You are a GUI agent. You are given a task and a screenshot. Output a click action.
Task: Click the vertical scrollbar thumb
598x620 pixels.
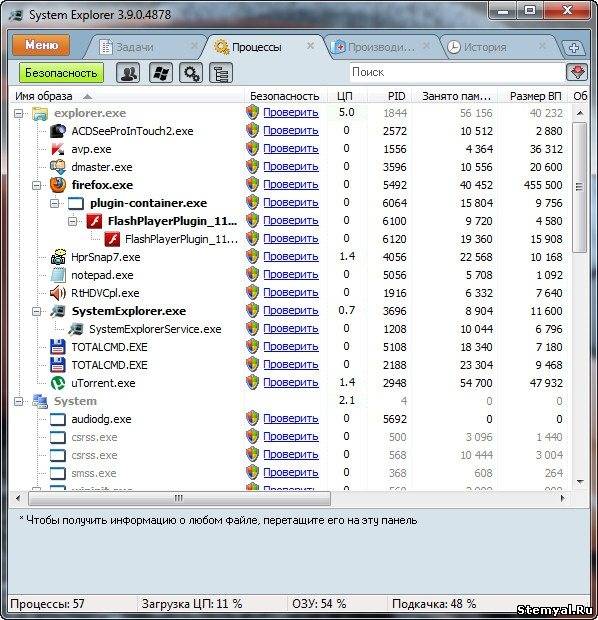coord(579,187)
